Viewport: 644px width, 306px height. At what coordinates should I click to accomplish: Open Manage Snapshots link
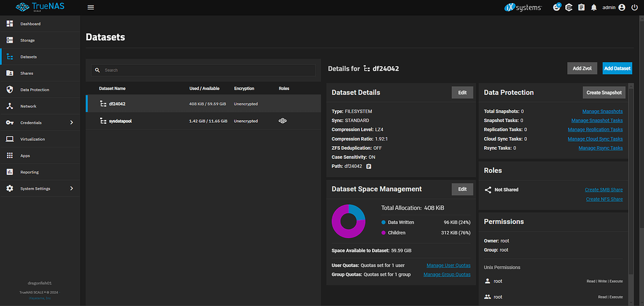tap(602, 111)
